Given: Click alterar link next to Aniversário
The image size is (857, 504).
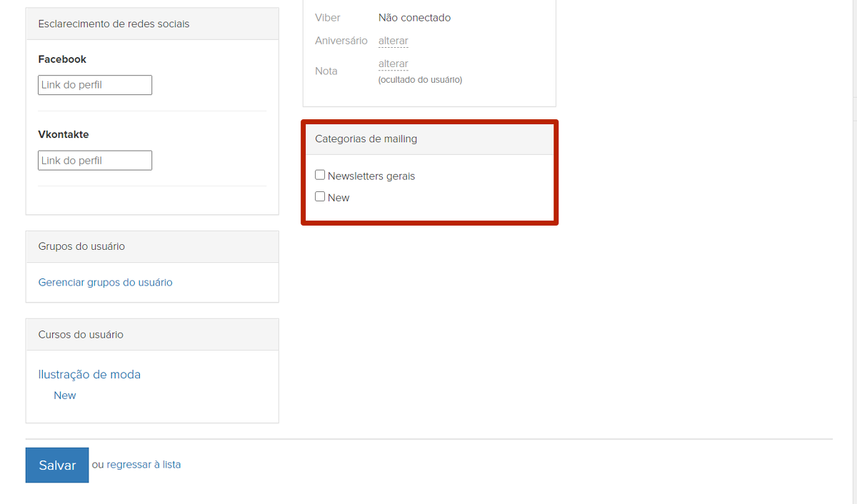Looking at the screenshot, I should (x=393, y=41).
